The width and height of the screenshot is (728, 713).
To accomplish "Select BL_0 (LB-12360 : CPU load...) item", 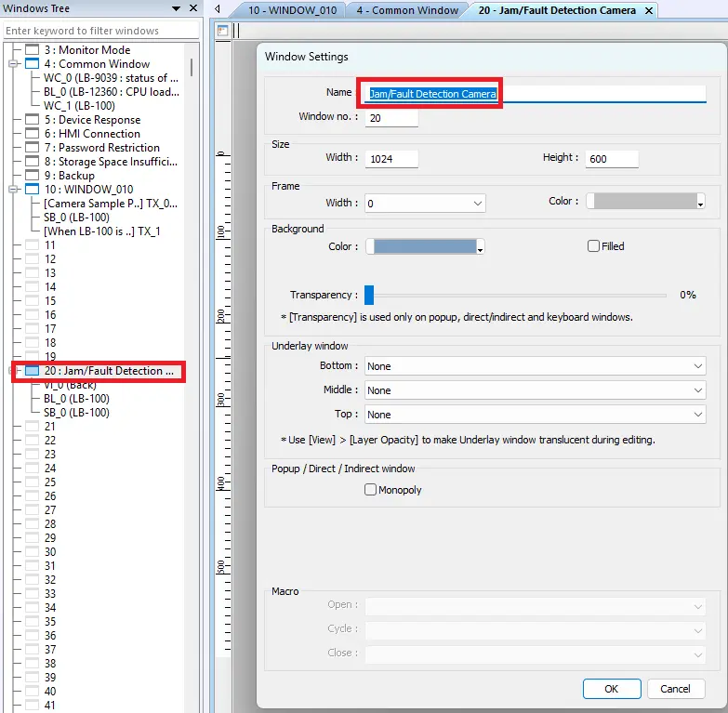I will (112, 91).
